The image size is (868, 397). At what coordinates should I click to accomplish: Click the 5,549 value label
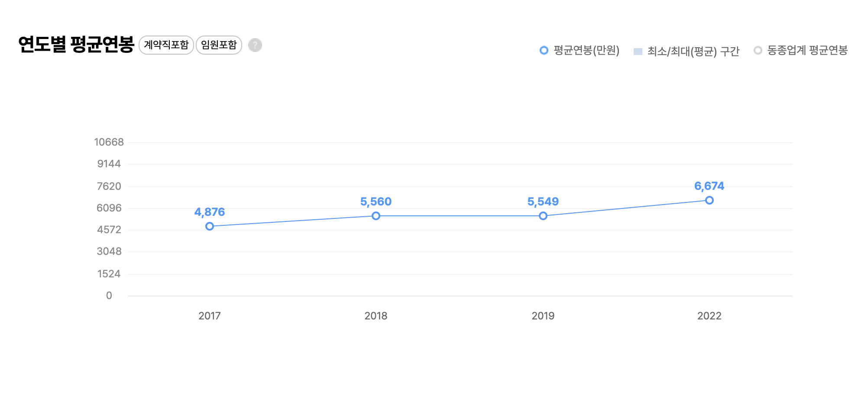pyautogui.click(x=543, y=202)
